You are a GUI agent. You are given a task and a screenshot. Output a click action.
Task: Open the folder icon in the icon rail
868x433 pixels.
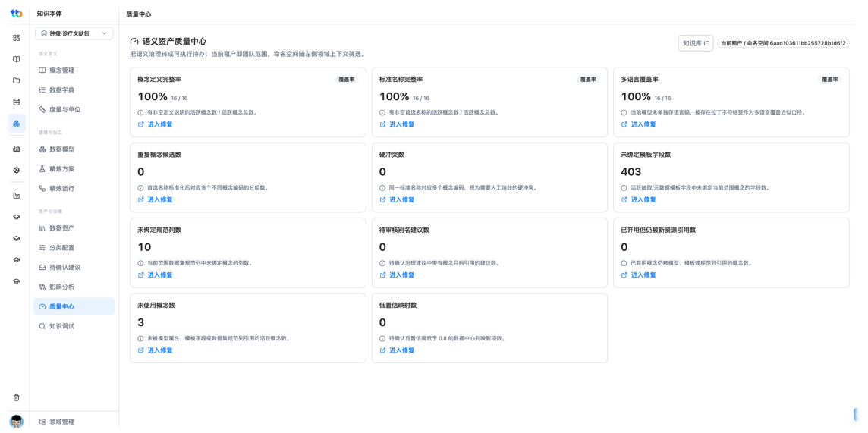pyautogui.click(x=16, y=80)
